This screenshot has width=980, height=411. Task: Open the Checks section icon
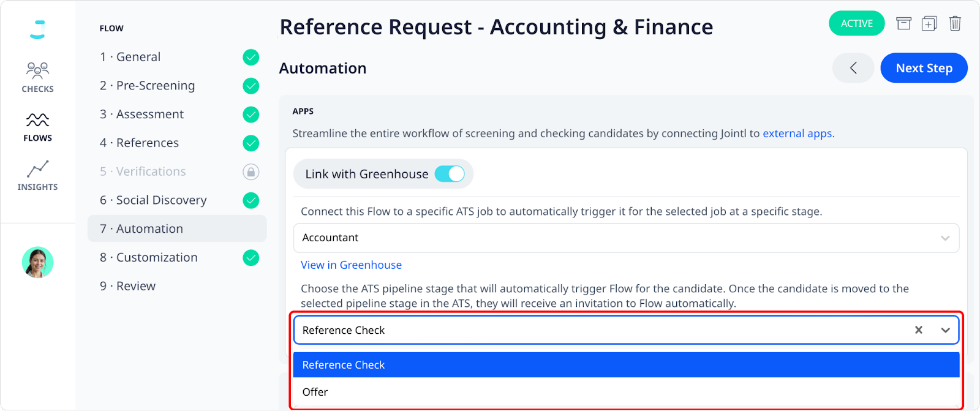tap(37, 70)
